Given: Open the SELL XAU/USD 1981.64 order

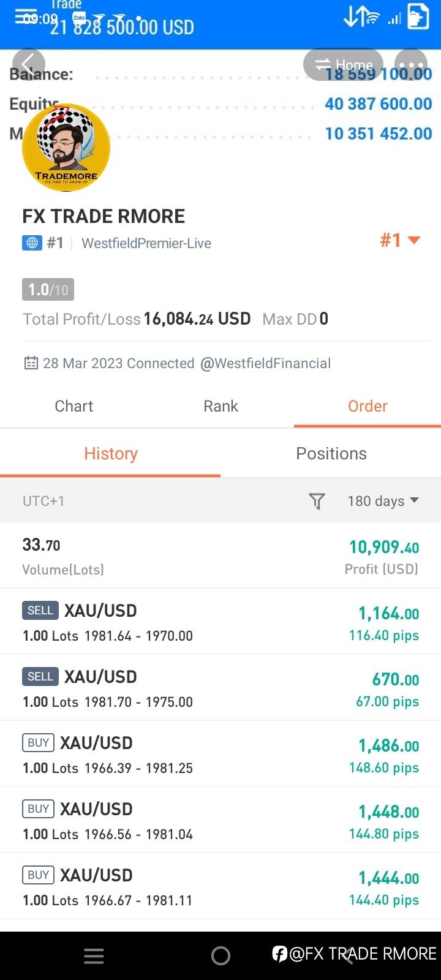Looking at the screenshot, I should tap(221, 622).
